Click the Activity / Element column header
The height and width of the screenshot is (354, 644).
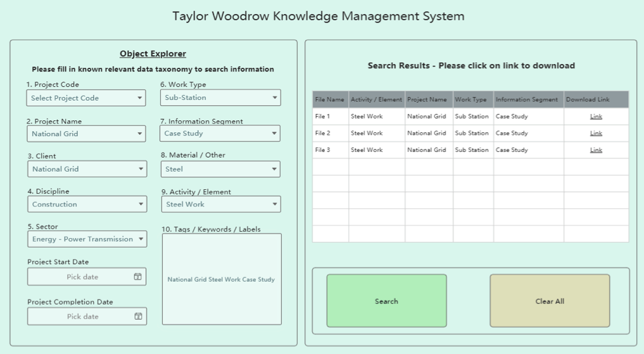pyautogui.click(x=377, y=99)
